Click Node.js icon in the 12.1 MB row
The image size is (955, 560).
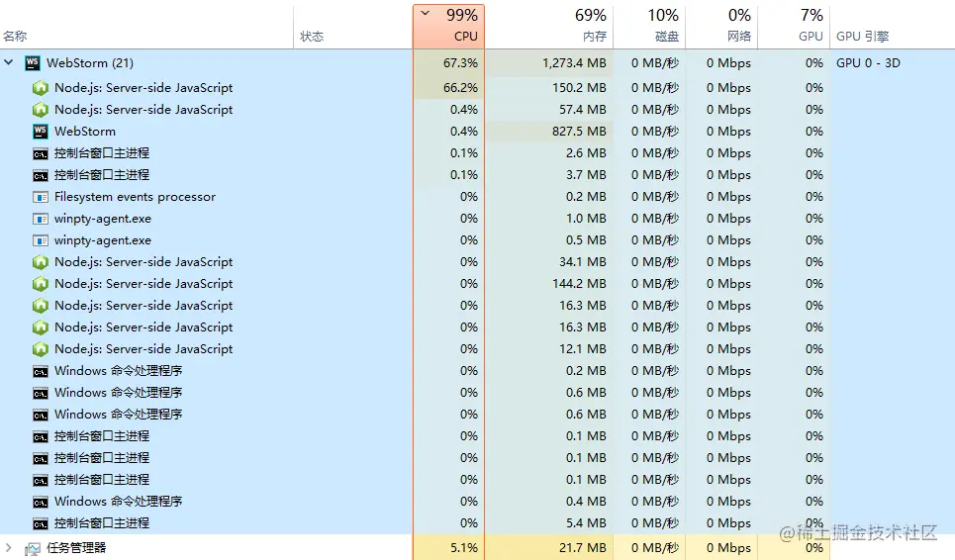click(41, 349)
